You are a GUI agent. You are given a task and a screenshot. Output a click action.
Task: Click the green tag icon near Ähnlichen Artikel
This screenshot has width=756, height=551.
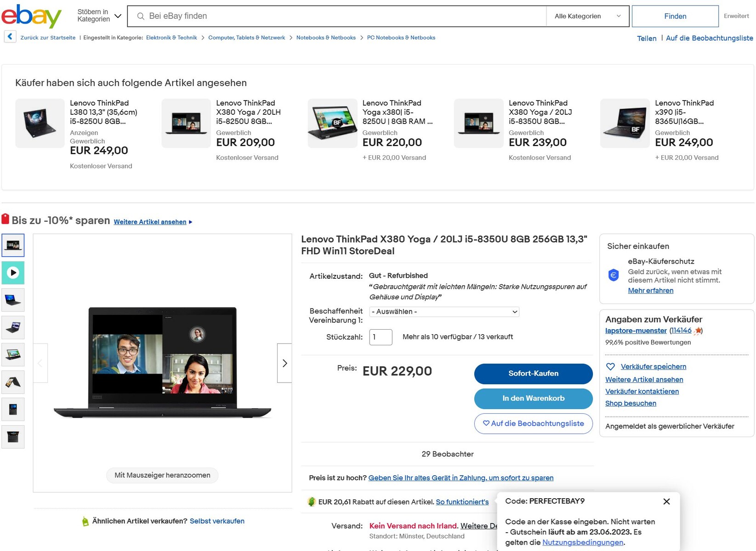coord(85,521)
